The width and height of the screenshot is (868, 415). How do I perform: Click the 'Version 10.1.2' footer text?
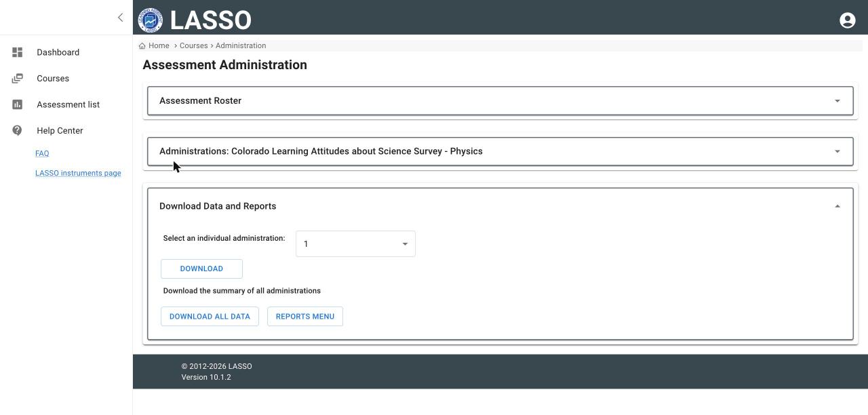click(206, 377)
